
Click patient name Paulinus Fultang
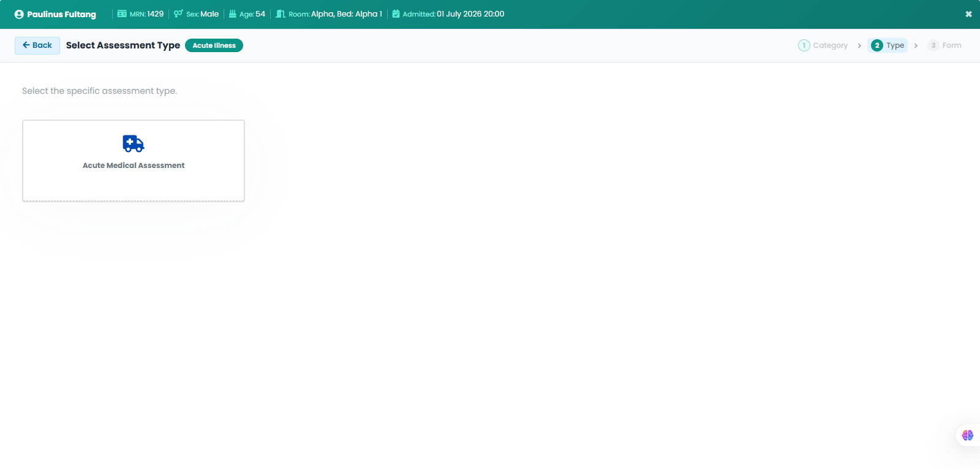click(x=61, y=14)
